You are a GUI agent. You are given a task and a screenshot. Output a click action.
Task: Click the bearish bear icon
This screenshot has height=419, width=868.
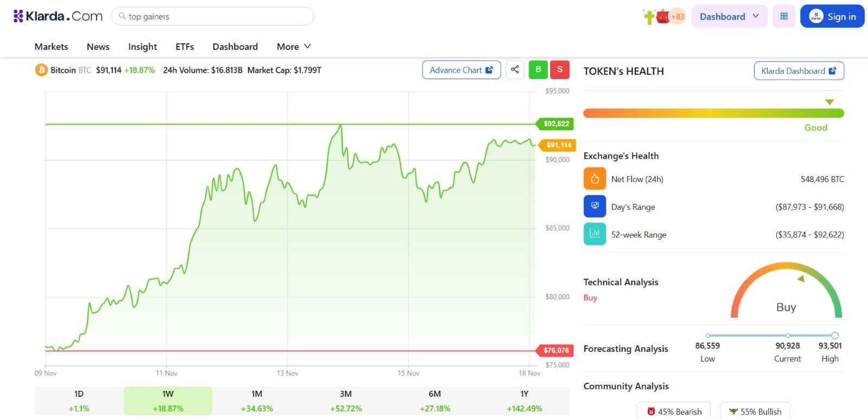click(x=651, y=411)
